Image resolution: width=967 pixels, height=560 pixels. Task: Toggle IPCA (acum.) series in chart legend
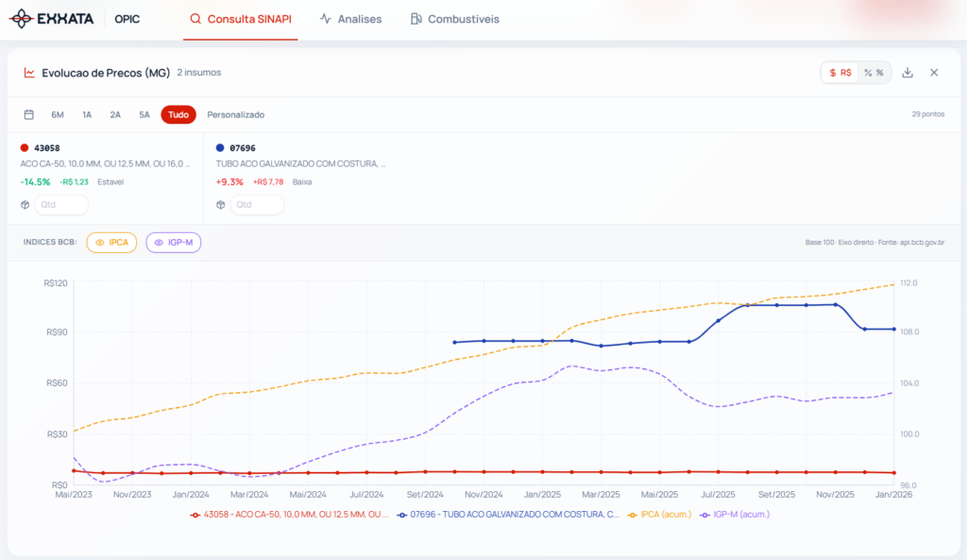click(659, 515)
